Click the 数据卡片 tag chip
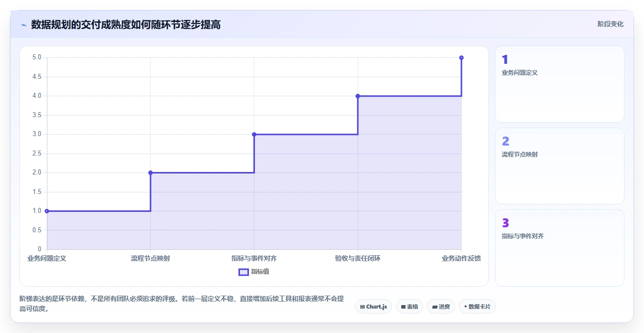Viewport: 644px width, 333px height. pos(477,307)
